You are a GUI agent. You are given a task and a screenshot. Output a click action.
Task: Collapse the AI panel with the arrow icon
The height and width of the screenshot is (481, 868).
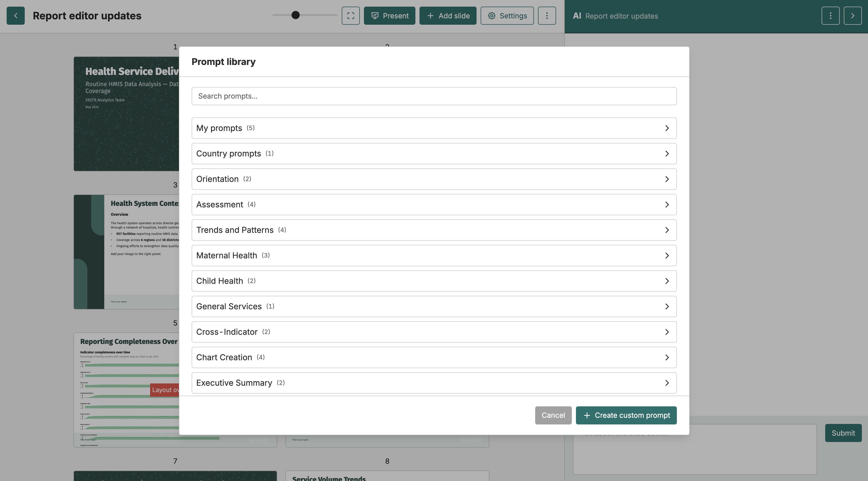[x=852, y=16]
